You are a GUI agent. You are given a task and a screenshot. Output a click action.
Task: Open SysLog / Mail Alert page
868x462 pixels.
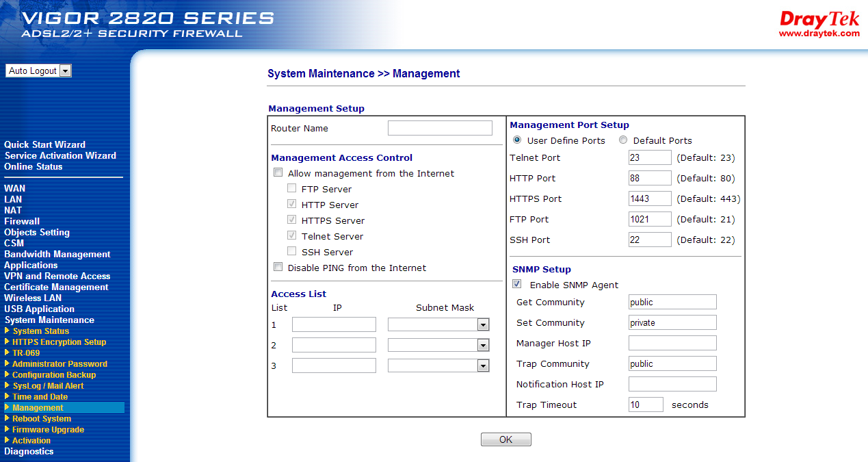click(48, 385)
